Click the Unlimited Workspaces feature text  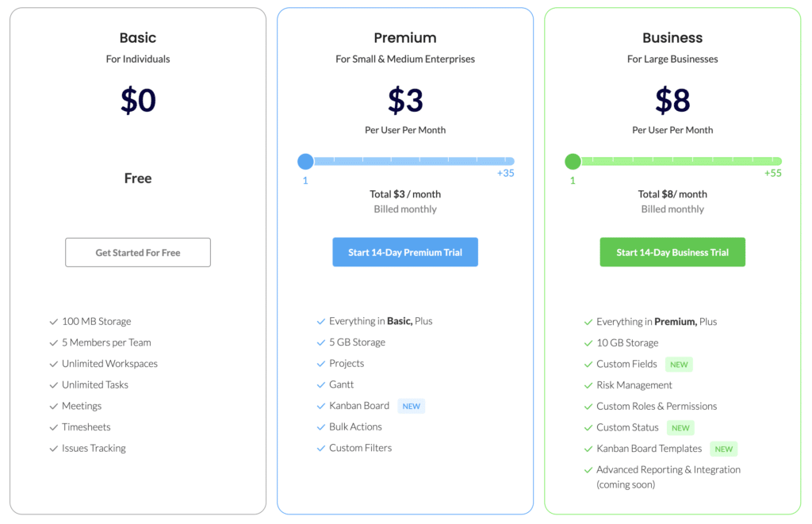click(x=109, y=364)
